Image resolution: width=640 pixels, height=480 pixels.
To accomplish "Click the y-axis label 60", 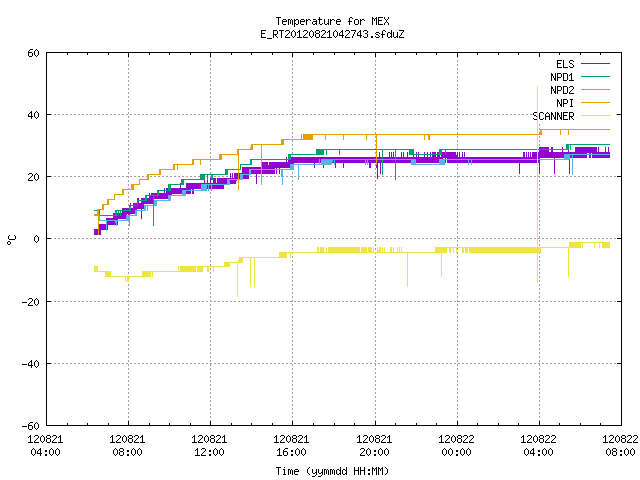I will 33,53.
